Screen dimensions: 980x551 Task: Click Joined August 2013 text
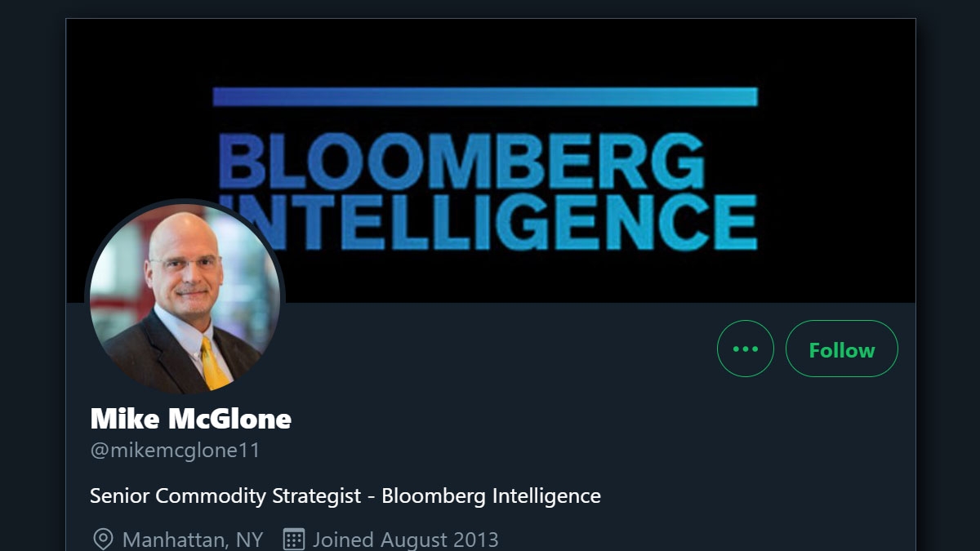coord(403,539)
